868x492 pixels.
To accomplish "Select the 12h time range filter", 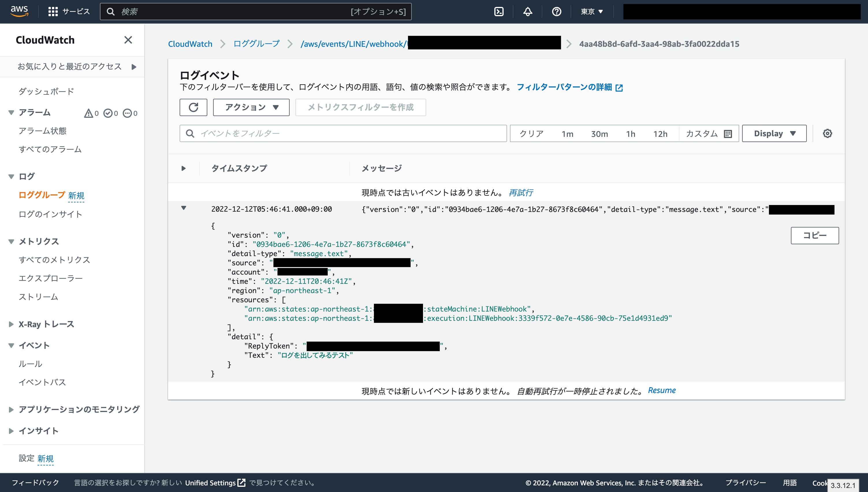I will [x=660, y=134].
